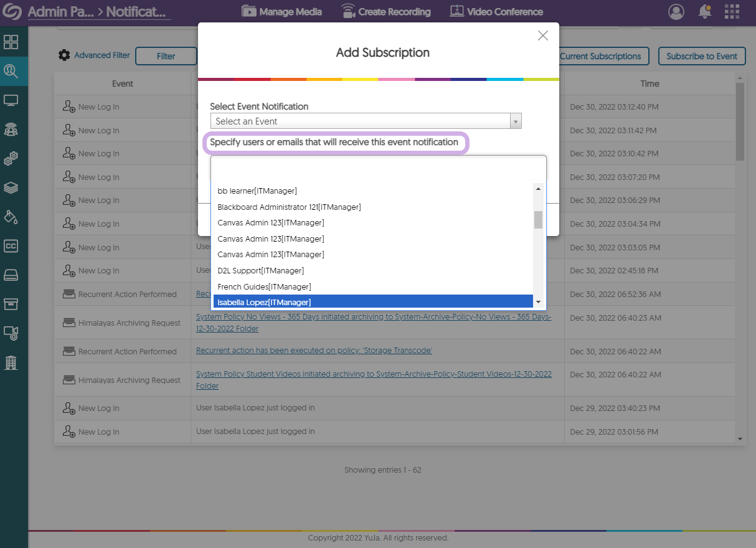Open Manage Media in top bar
756x548 pixels.
coord(281,12)
